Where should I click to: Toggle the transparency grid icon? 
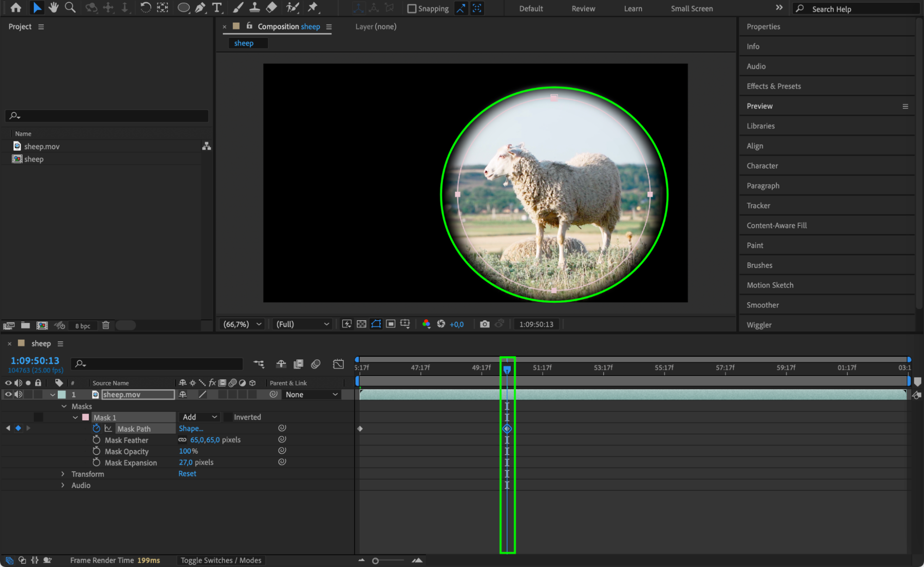pos(361,324)
